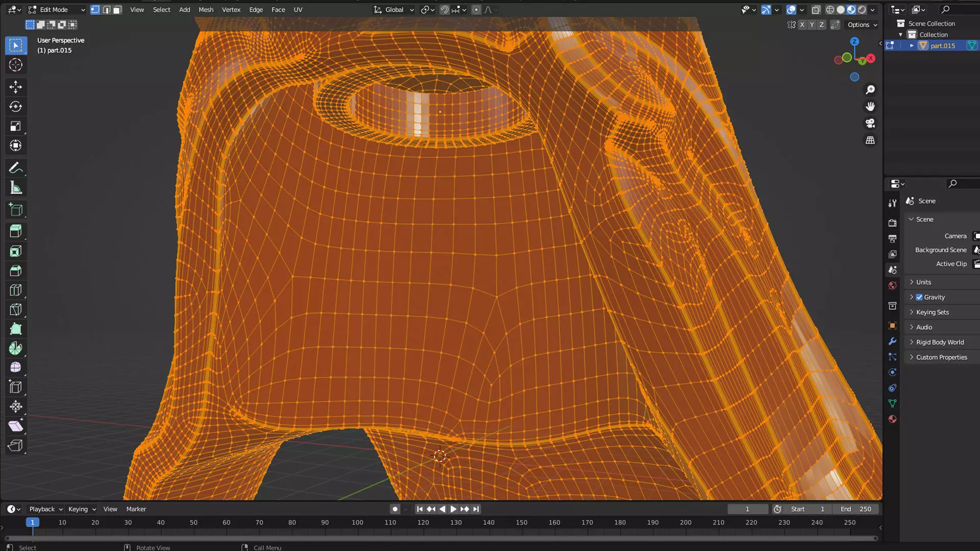This screenshot has height=551, width=980.
Task: Open the UV menu
Action: [298, 10]
